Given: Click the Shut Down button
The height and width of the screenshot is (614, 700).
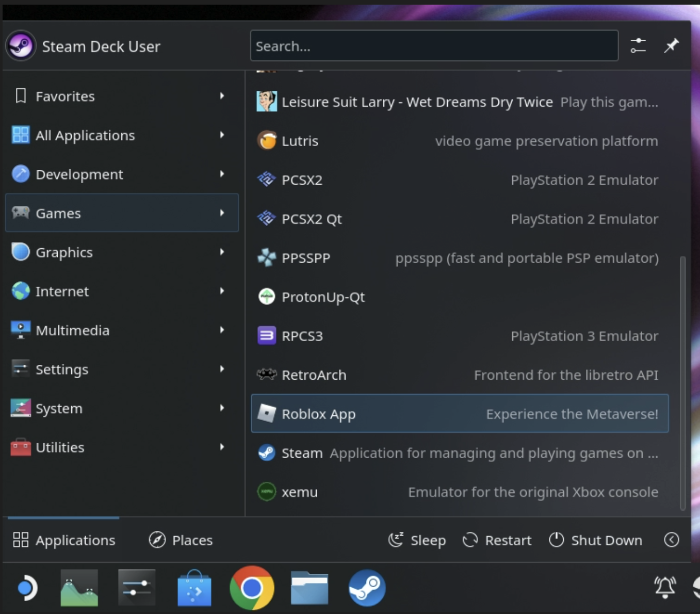Looking at the screenshot, I should [595, 540].
